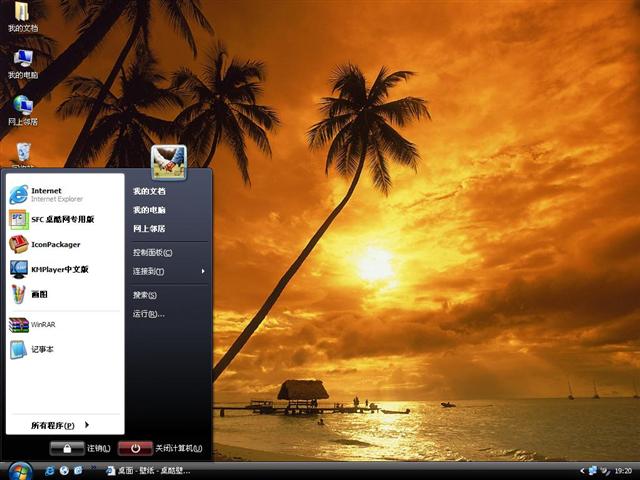Viewport: 640px width, 480px height.
Task: Open IconPackager in the Start menu
Action: (64, 244)
